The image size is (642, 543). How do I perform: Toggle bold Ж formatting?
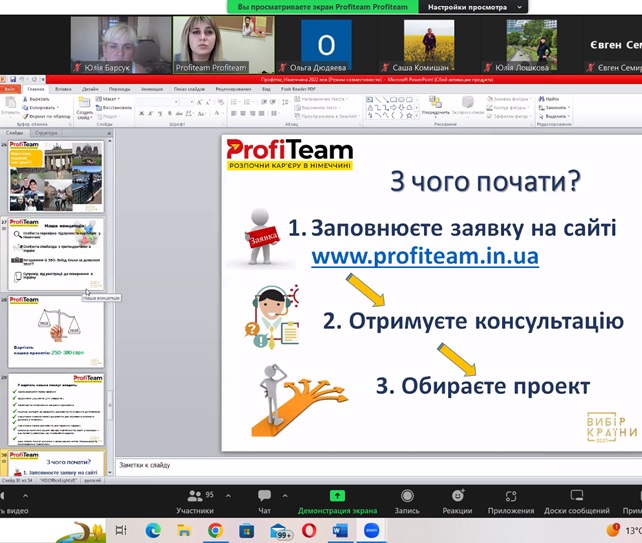[x=141, y=113]
